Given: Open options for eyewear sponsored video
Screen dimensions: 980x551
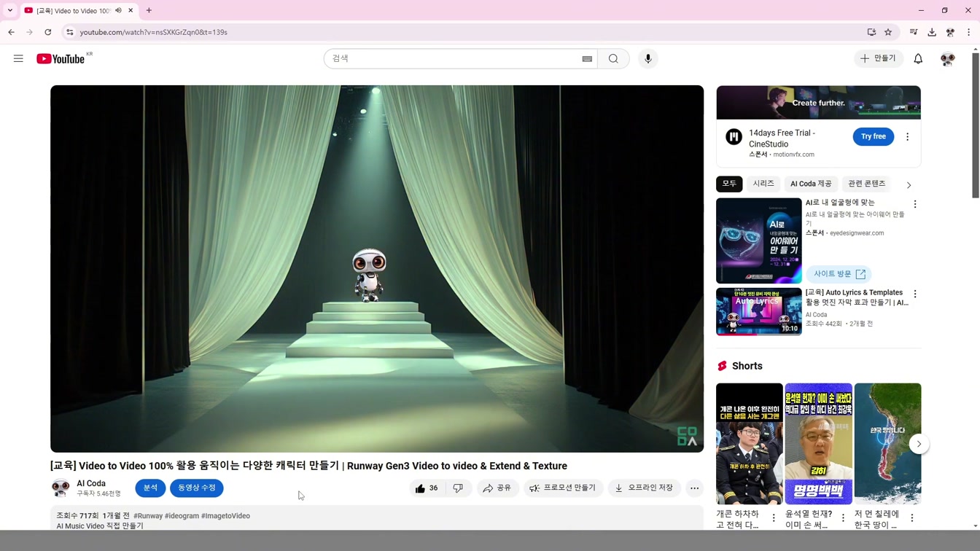Looking at the screenshot, I should pyautogui.click(x=915, y=205).
